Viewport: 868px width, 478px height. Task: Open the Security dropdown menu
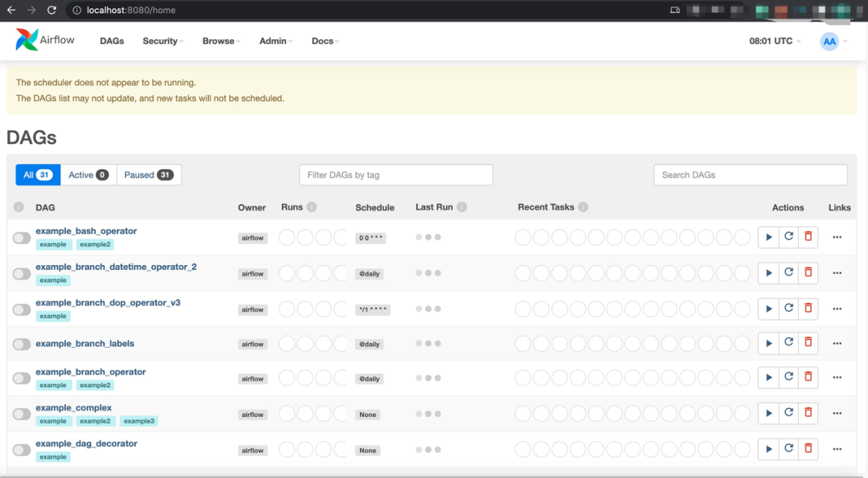(162, 41)
